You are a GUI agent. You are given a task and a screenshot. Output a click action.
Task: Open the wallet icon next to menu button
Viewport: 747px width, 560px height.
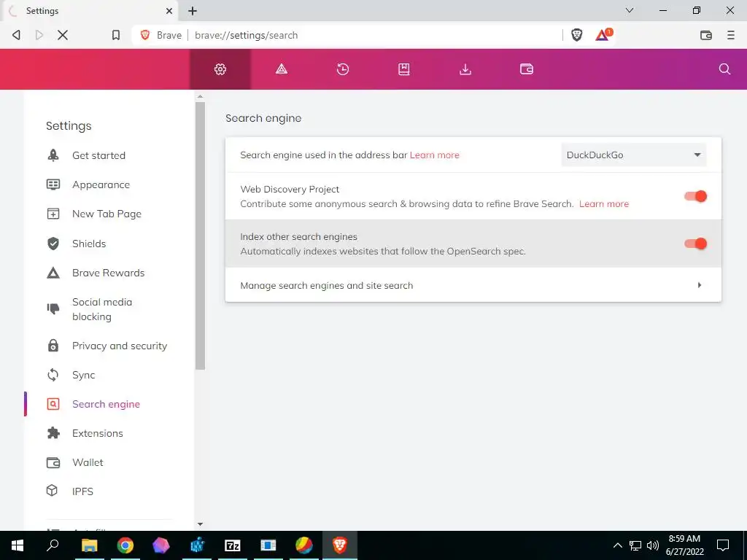point(706,35)
